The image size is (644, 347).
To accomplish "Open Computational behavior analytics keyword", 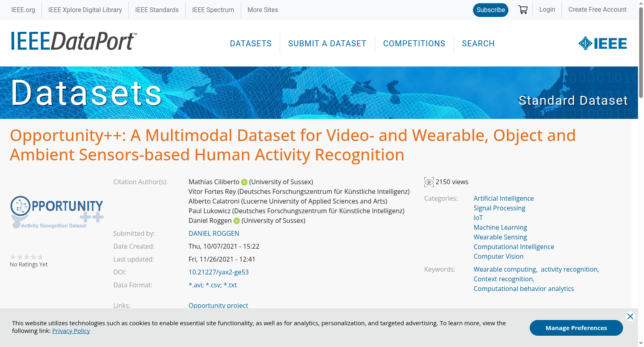I will (x=524, y=289).
